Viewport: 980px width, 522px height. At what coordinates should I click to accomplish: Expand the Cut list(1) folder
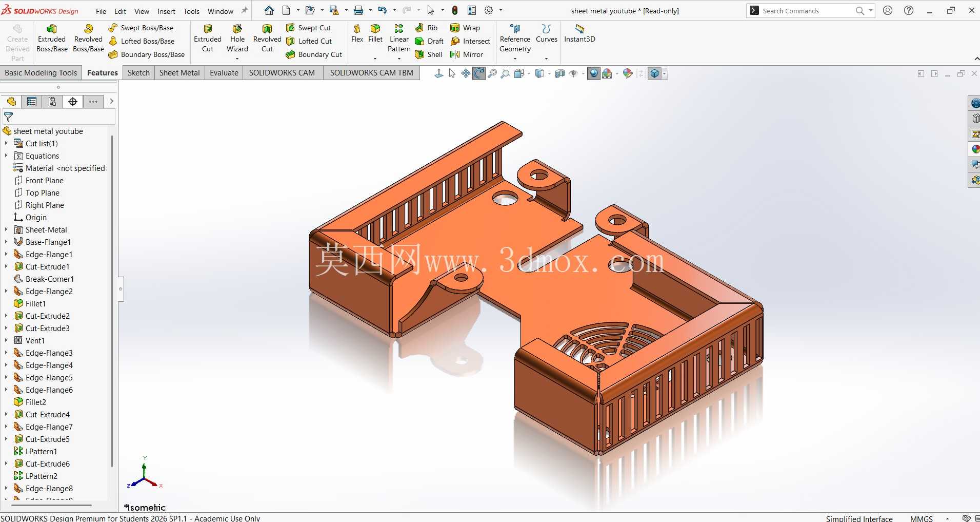[6, 143]
